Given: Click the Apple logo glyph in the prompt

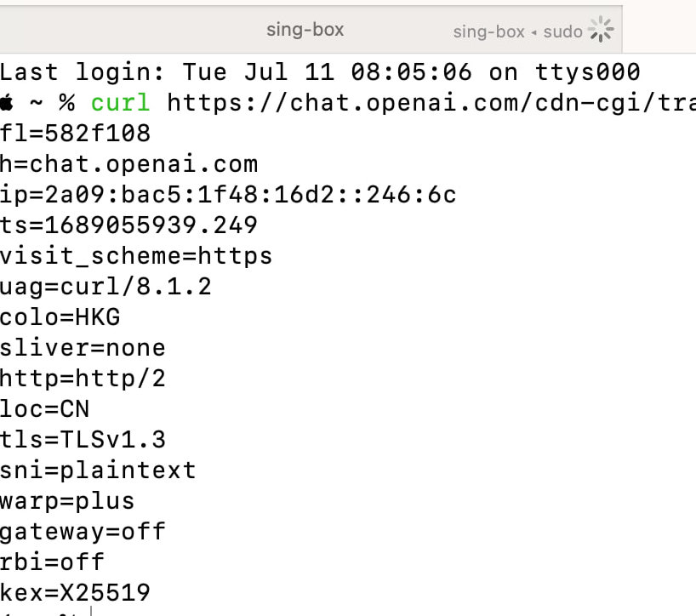Looking at the screenshot, I should (x=9, y=102).
